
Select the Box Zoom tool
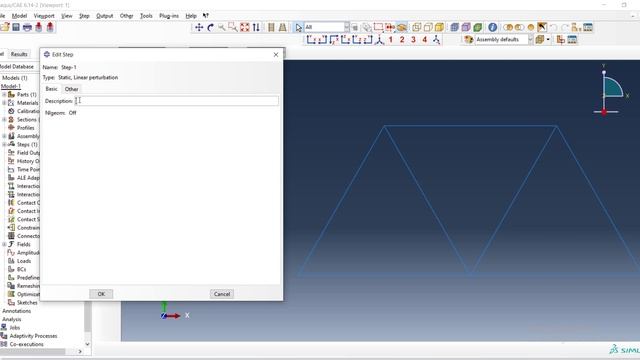pyautogui.click(x=233, y=27)
